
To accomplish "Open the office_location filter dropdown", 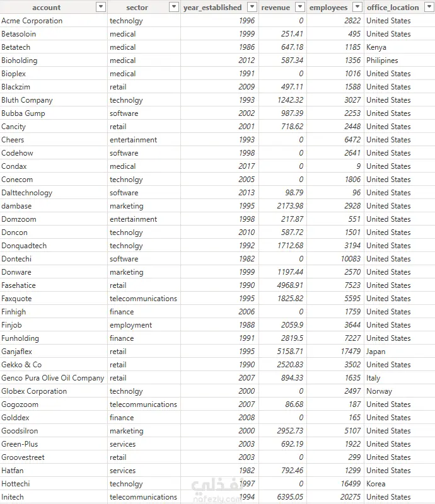I will pos(429,7).
